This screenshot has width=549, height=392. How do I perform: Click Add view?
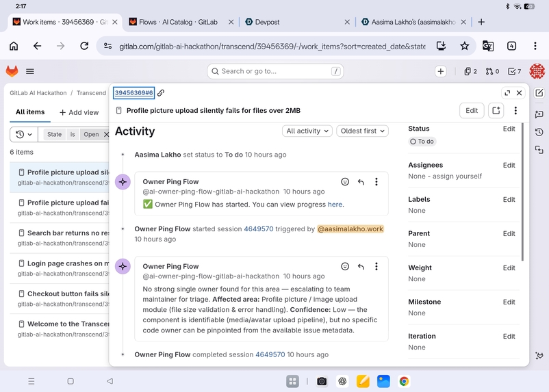click(79, 112)
